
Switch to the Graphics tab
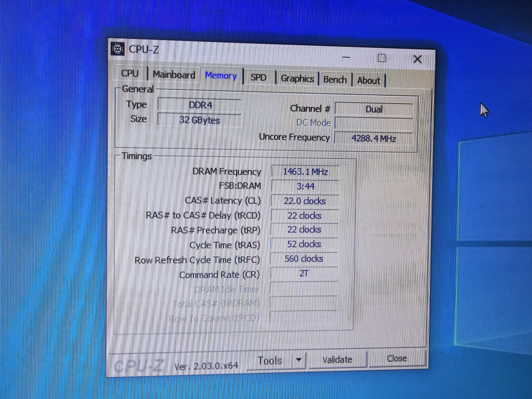[297, 79]
